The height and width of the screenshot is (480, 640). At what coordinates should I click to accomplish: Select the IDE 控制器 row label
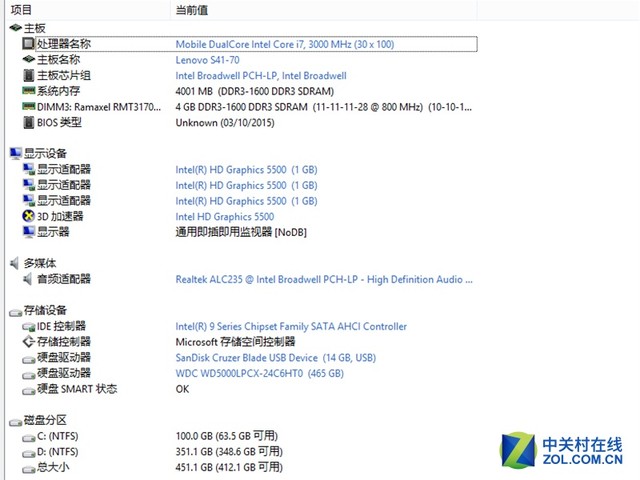[61, 326]
